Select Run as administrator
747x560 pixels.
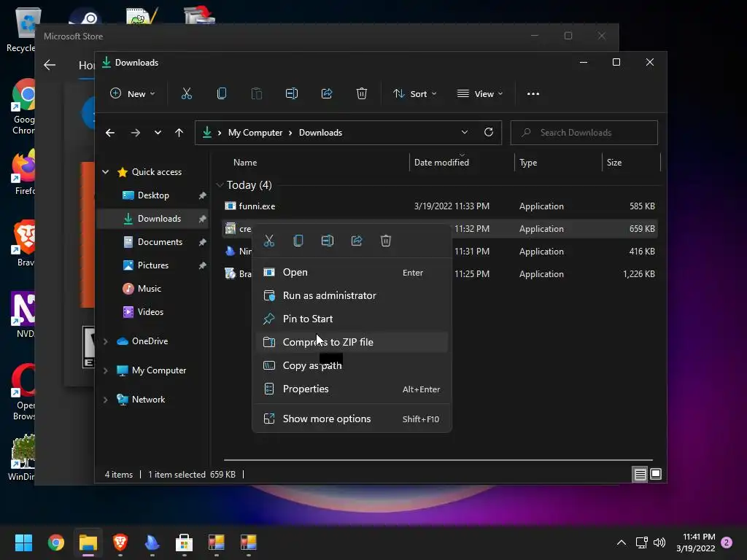tap(352, 296)
